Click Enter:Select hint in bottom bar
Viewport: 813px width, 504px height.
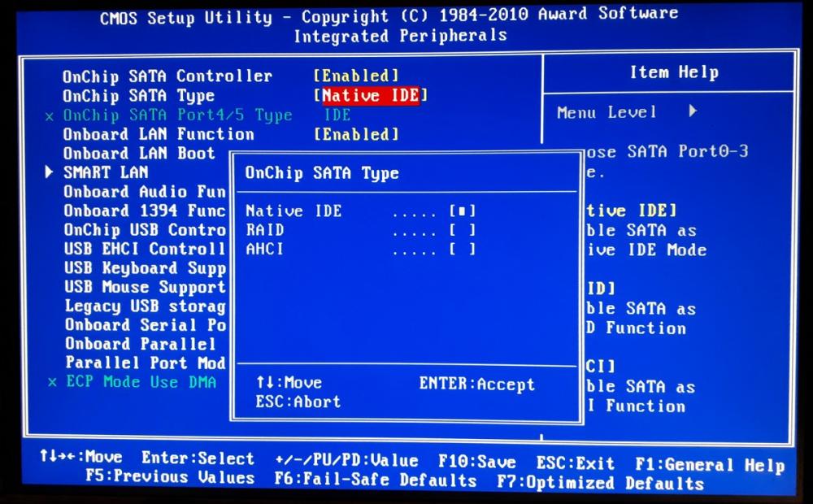click(198, 458)
